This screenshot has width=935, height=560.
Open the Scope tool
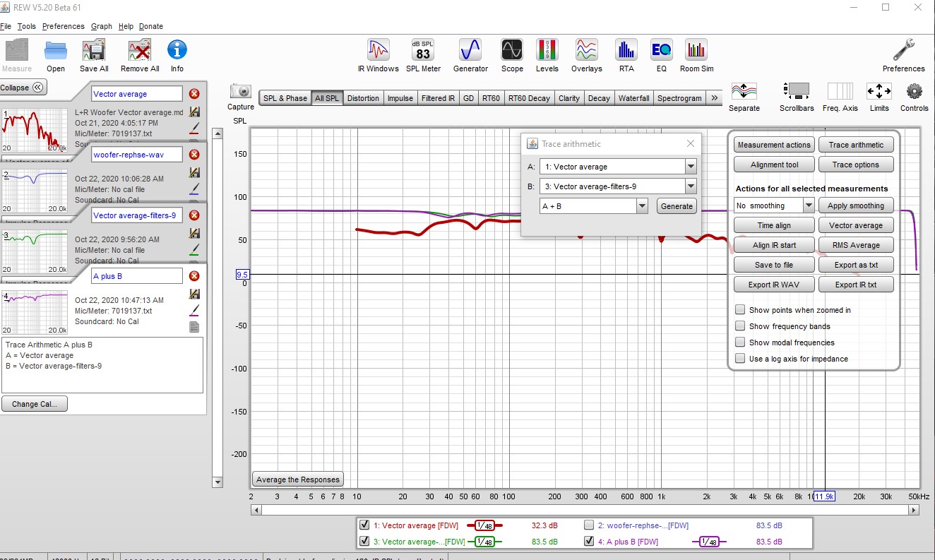[512, 50]
